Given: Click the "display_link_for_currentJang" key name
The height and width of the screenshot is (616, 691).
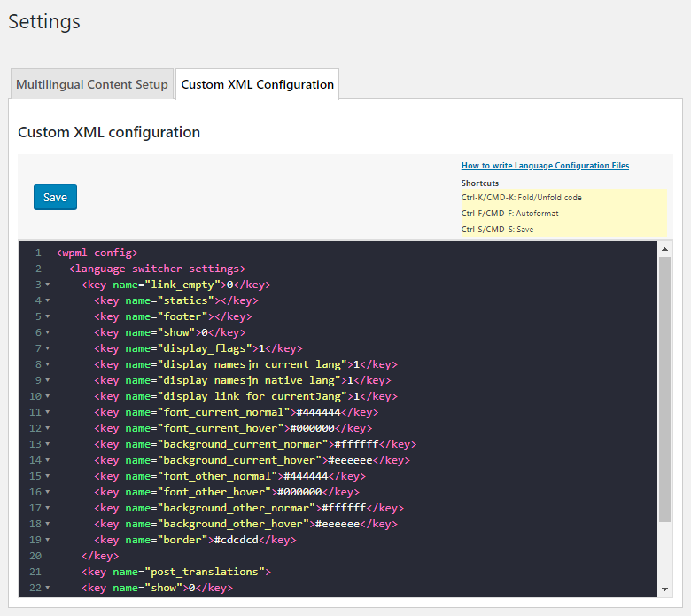Looking at the screenshot, I should tap(252, 396).
